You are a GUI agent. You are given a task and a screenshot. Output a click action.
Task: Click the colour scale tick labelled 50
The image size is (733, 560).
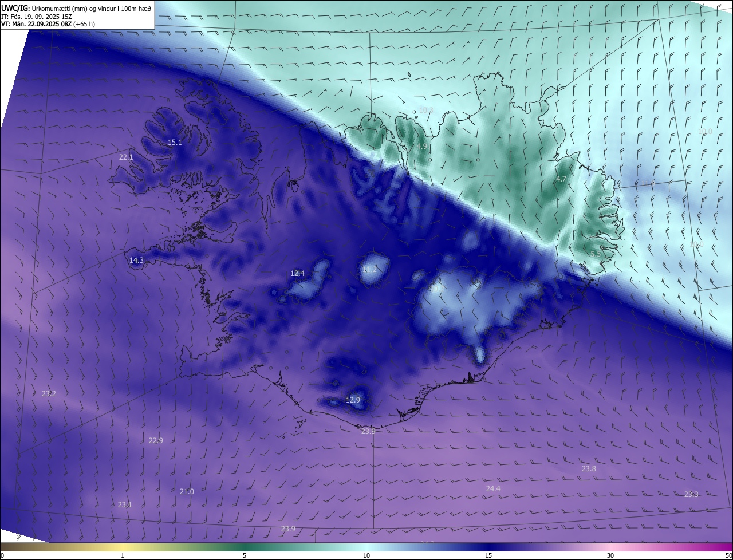pyautogui.click(x=728, y=555)
